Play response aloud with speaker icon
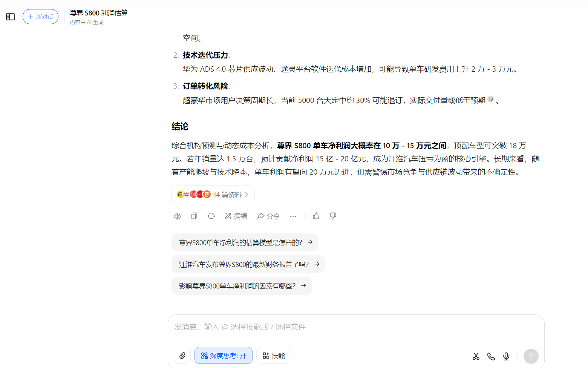Screen dimensions: 588x368 point(177,216)
